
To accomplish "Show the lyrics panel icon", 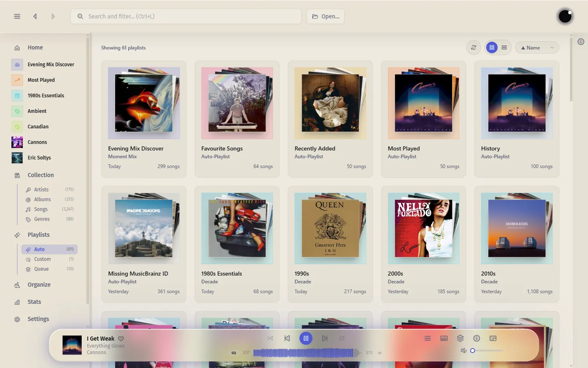I will (x=444, y=339).
